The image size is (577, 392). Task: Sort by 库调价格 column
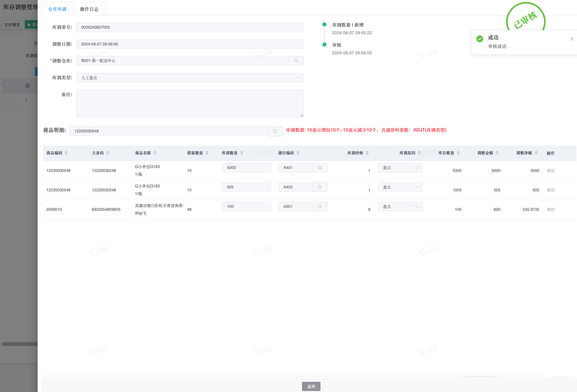[x=367, y=153]
